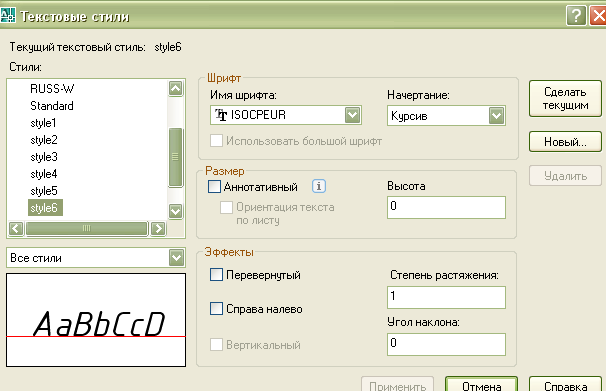Screen dimensions: 606x391
Task: Click the right arrow of the horizontal scrollbar
Action: click(x=158, y=228)
